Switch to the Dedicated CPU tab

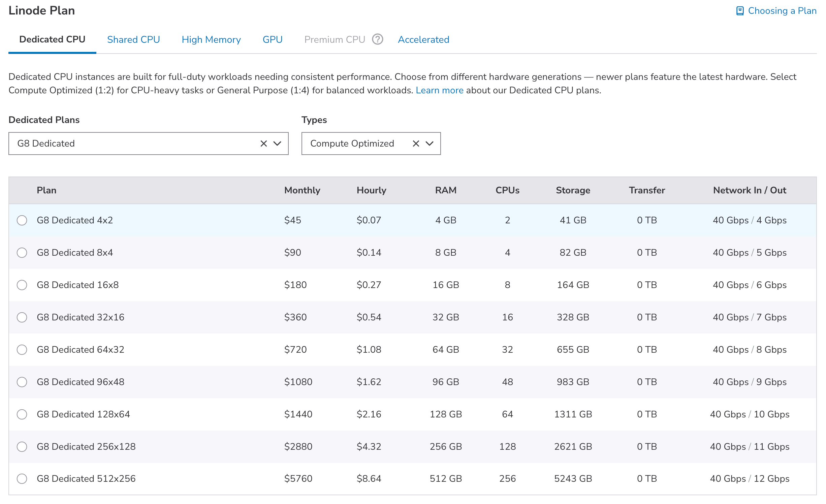tap(52, 39)
